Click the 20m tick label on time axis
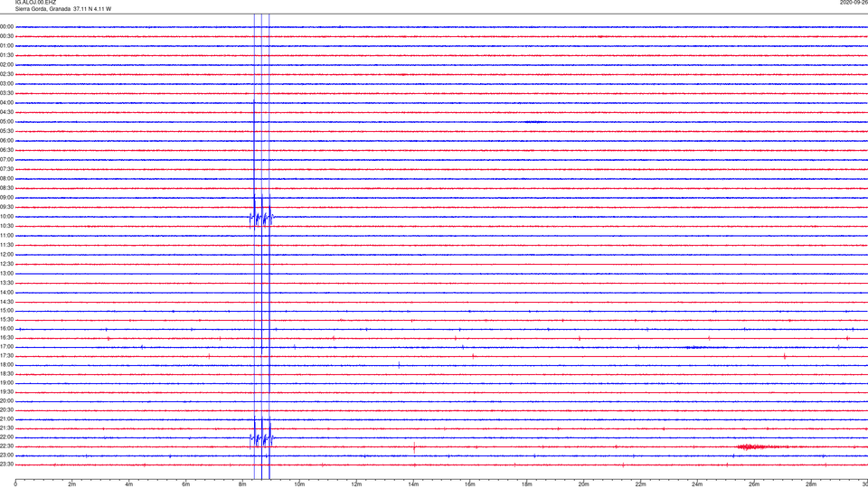This screenshot has height=488, width=868. coord(583,484)
